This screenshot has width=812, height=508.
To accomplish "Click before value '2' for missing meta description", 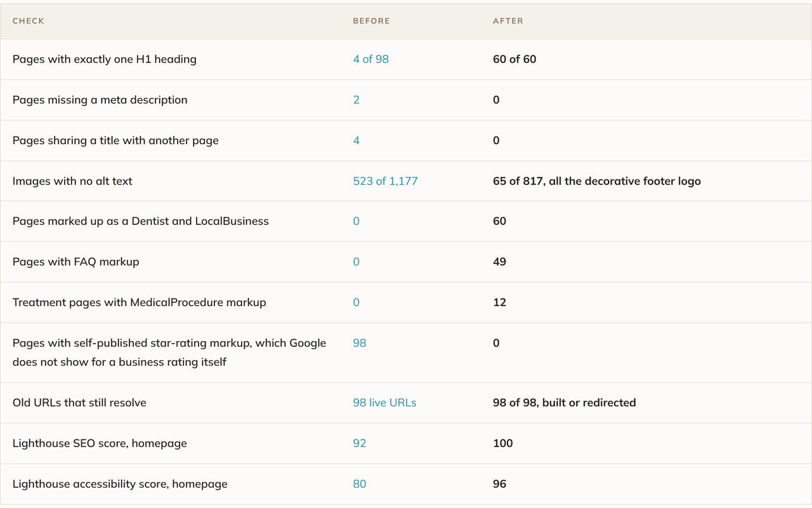I will (357, 100).
